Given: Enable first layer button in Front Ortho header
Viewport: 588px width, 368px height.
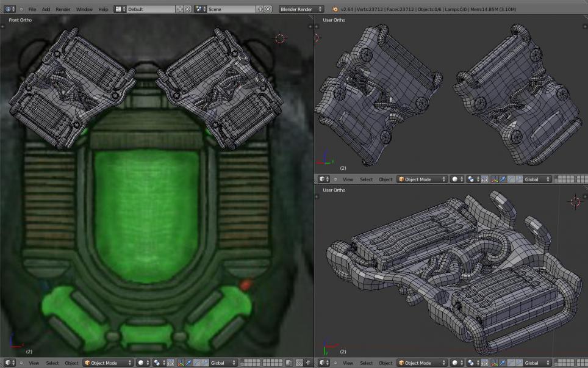Looking at the screenshot, I should pos(243,361).
